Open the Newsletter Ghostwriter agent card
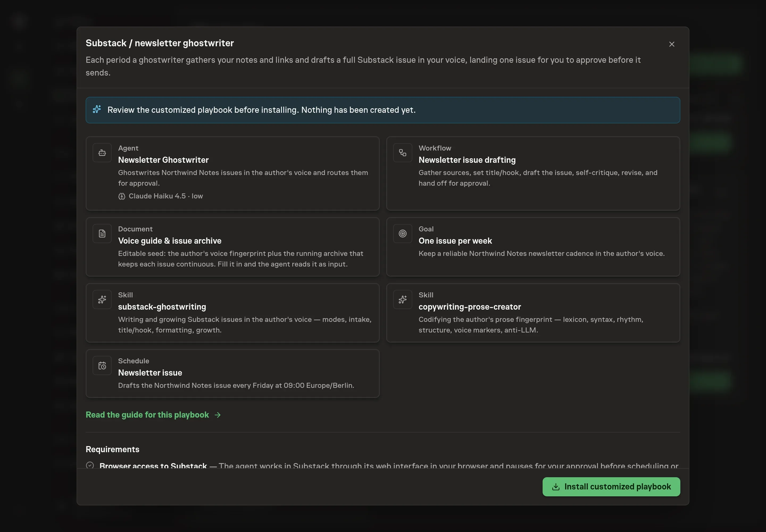 pos(233,173)
